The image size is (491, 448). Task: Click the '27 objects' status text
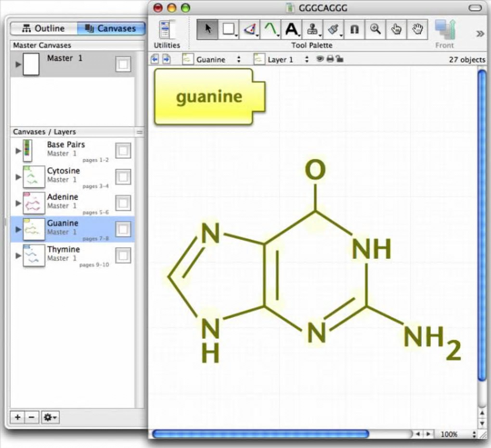(x=467, y=60)
